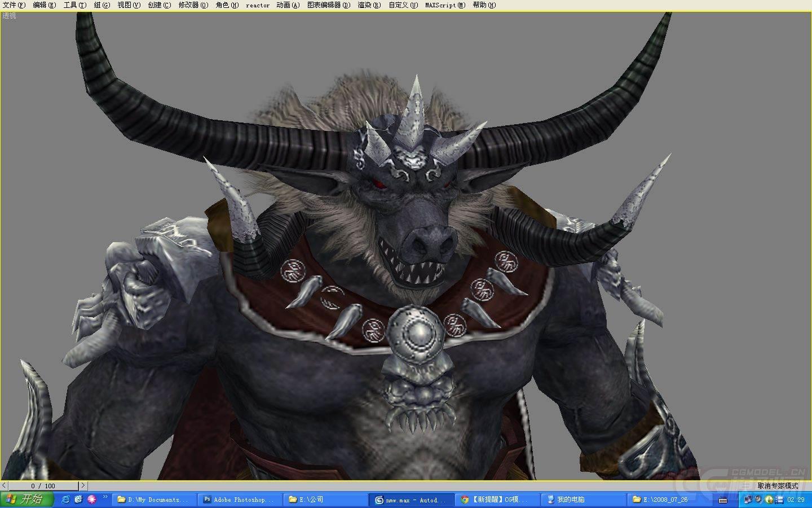The width and height of the screenshot is (812, 508).
Task: Click the yellow security alert tray icon
Action: click(x=769, y=500)
